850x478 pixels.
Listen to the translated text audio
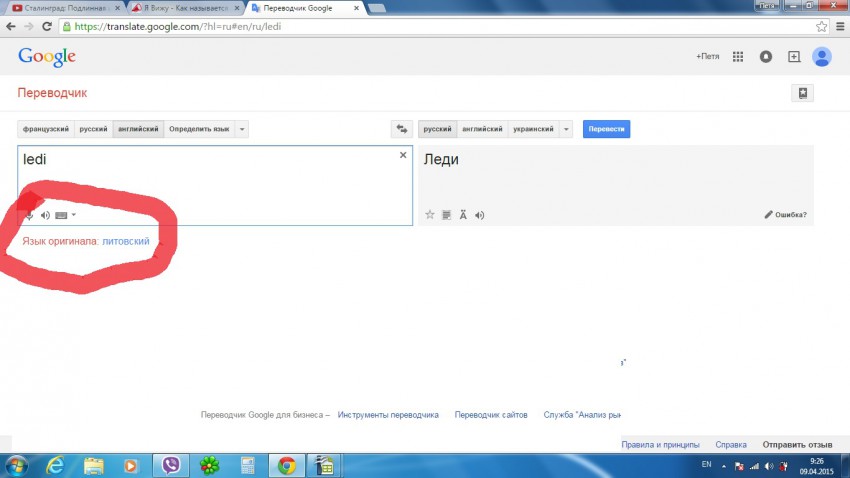[x=480, y=214]
